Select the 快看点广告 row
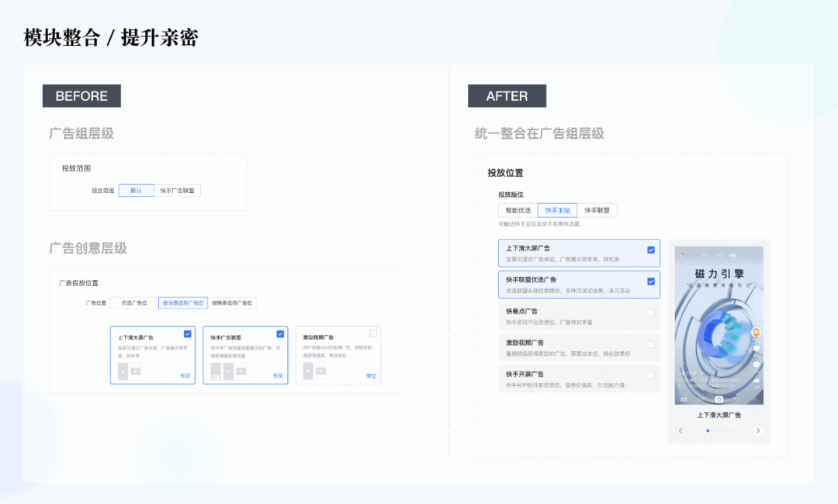The height and width of the screenshot is (504, 838). pyautogui.click(x=580, y=316)
